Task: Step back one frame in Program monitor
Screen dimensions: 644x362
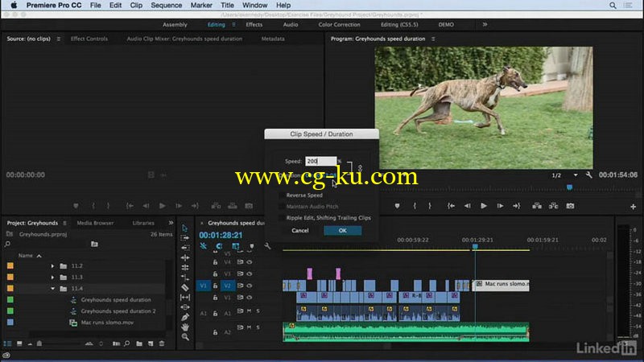Action: tap(467, 206)
